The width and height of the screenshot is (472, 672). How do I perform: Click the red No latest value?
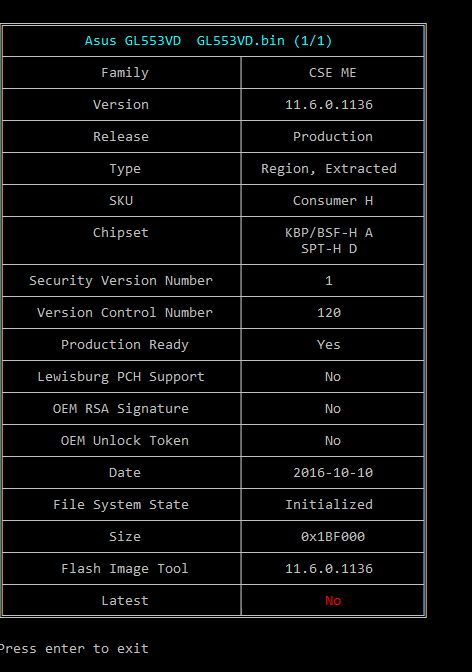point(333,601)
